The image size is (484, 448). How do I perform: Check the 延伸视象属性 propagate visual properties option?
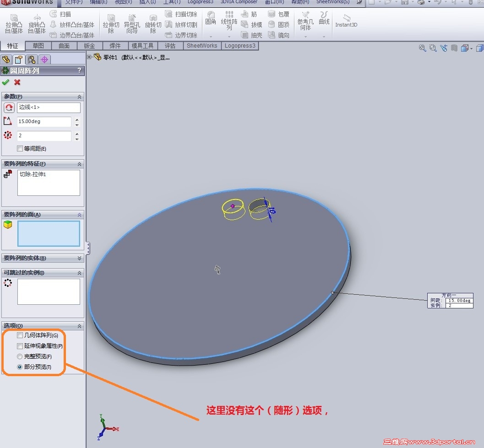20,346
